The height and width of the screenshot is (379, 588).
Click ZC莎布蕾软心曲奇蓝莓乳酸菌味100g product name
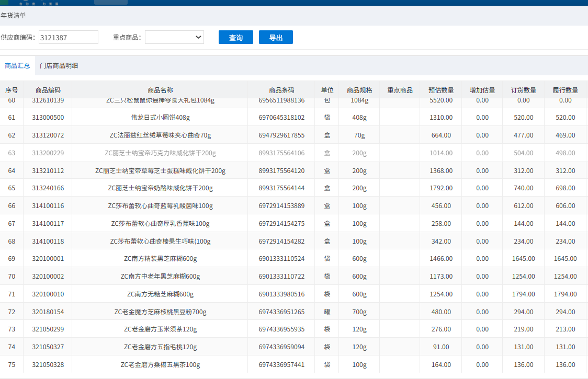coord(160,206)
